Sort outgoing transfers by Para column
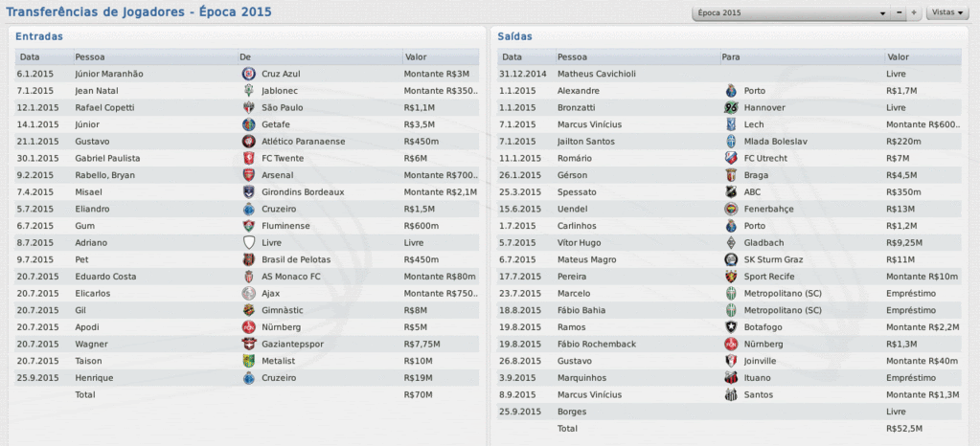This screenshot has height=446, width=980. [x=731, y=56]
